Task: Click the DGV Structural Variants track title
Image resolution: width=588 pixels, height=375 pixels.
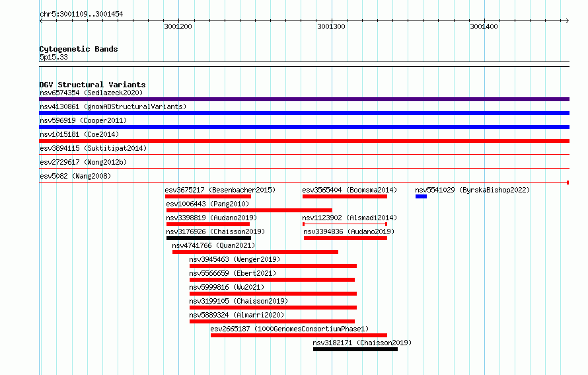Action: click(x=92, y=85)
